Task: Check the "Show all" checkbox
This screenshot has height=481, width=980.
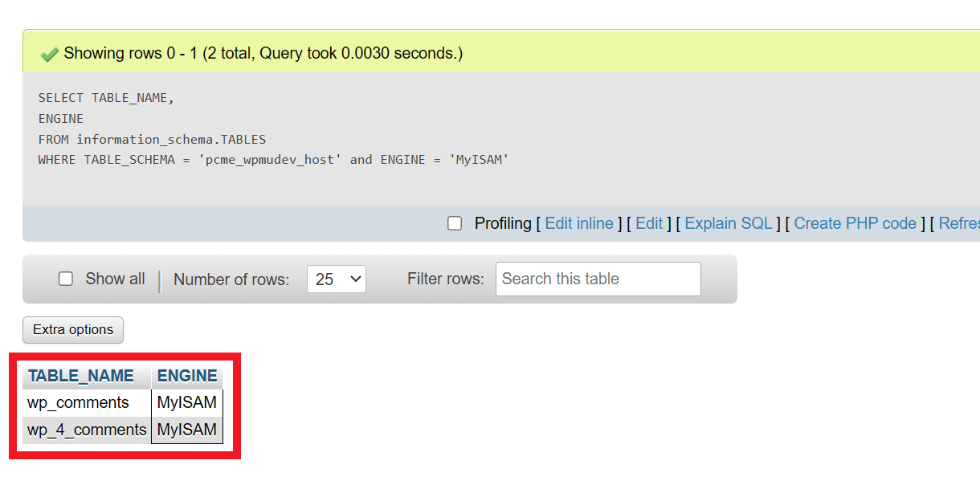Action: [x=65, y=279]
